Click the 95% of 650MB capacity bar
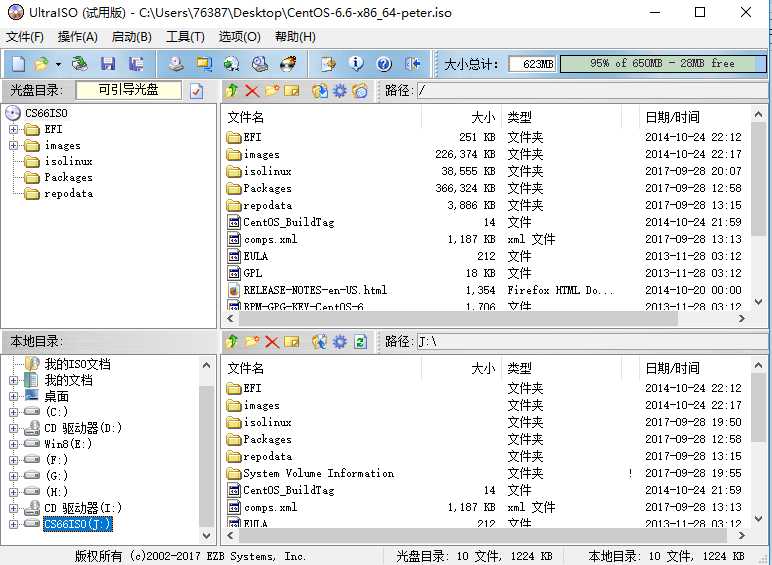 [663, 63]
